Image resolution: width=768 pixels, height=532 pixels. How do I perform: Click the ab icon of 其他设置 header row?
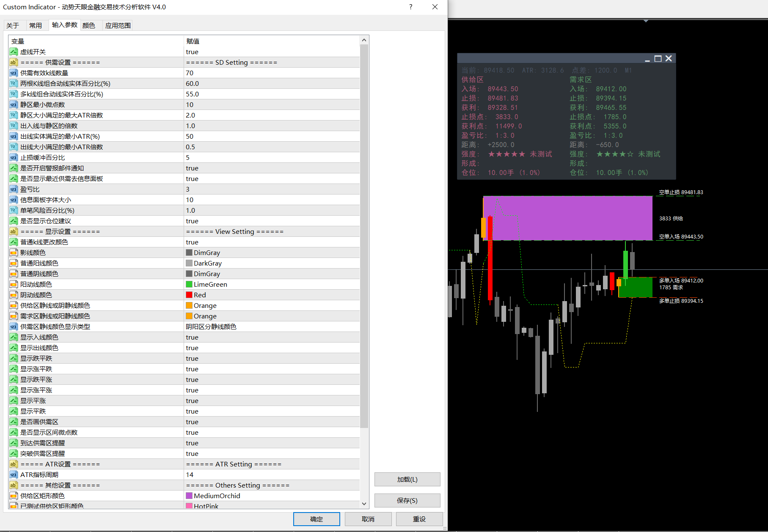point(14,485)
